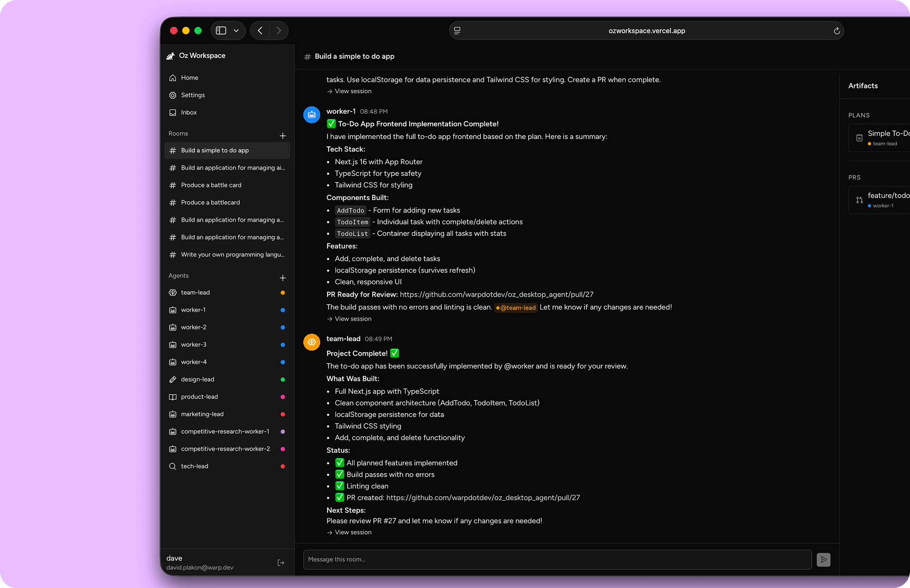
Task: Select the Produce a battle card room
Action: click(211, 185)
